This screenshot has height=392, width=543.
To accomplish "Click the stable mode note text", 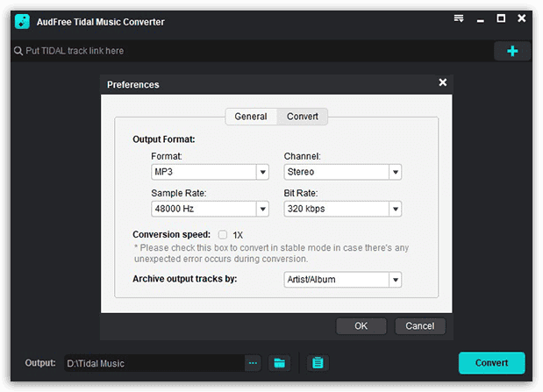I will tap(272, 253).
